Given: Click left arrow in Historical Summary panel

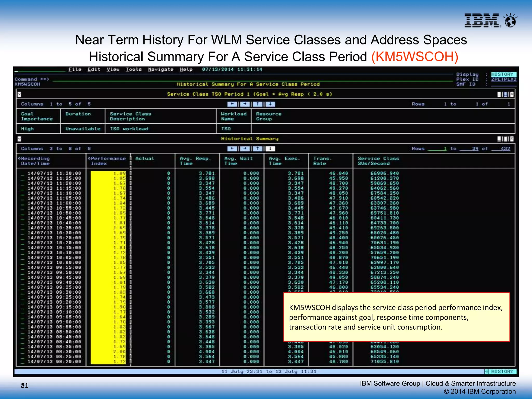Looking at the screenshot, I should [232, 149].
